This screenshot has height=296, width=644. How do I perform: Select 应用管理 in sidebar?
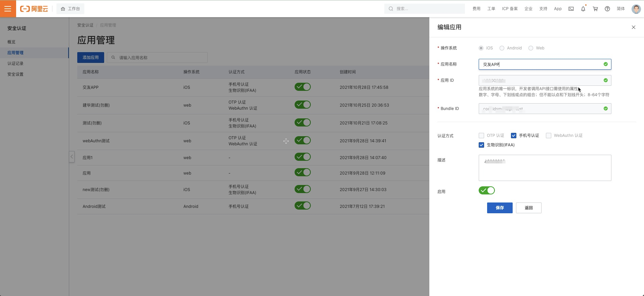(34, 53)
